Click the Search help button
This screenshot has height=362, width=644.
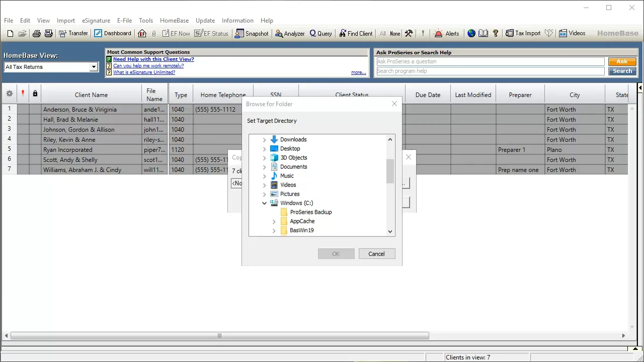pos(622,71)
